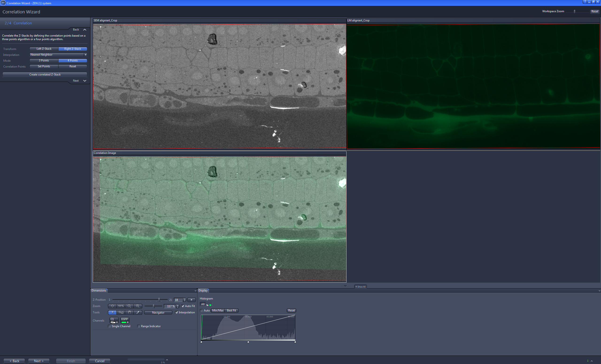Click the Create correlated Z-Stack button
This screenshot has height=364, width=601.
[45, 75]
